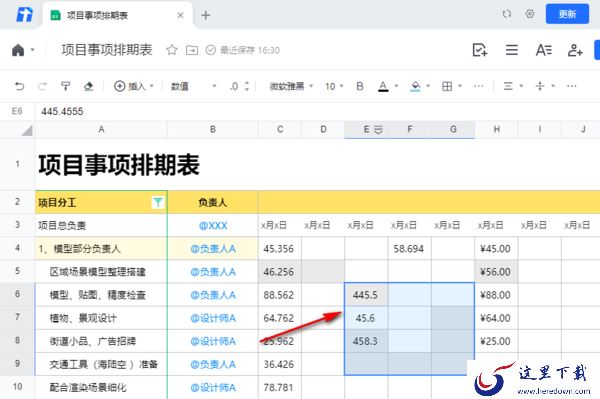This screenshot has width=600, height=399.
Task: Apply font color with A icon
Action: coord(383,86)
